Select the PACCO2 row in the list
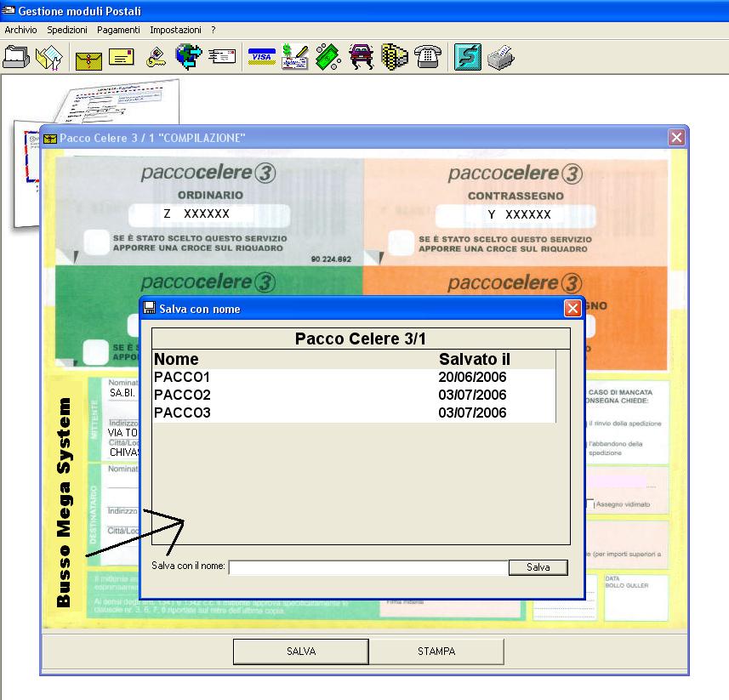The height and width of the screenshot is (700, 729). [x=354, y=395]
